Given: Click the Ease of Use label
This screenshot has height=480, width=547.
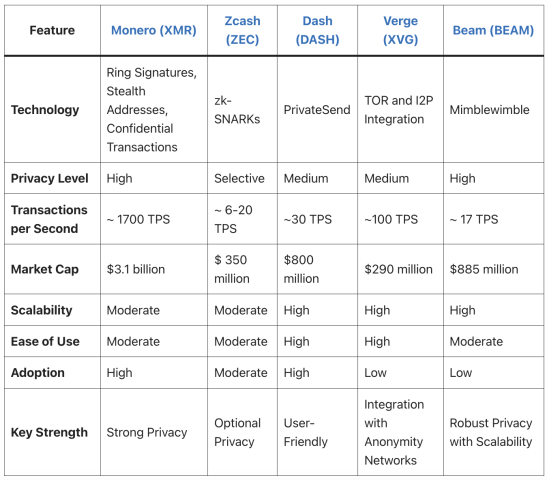Looking at the screenshot, I should tap(45, 342).
